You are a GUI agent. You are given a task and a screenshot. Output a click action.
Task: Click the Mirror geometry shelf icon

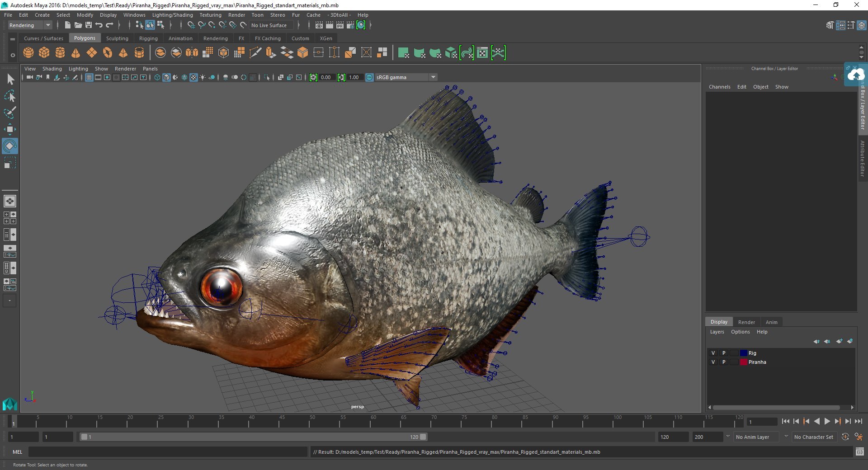[192, 53]
